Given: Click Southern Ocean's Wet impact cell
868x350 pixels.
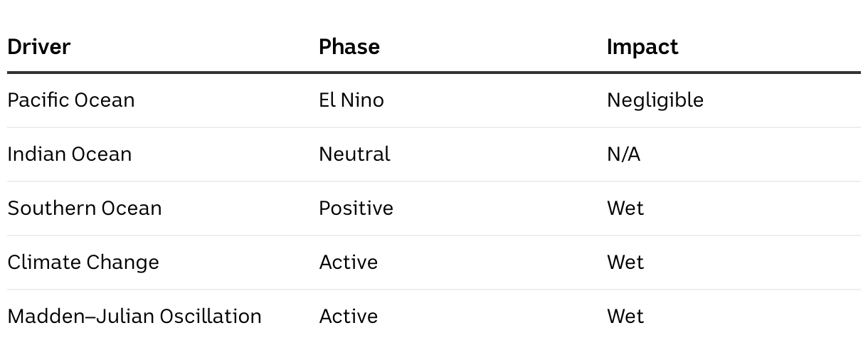Looking at the screenshot, I should [x=625, y=208].
